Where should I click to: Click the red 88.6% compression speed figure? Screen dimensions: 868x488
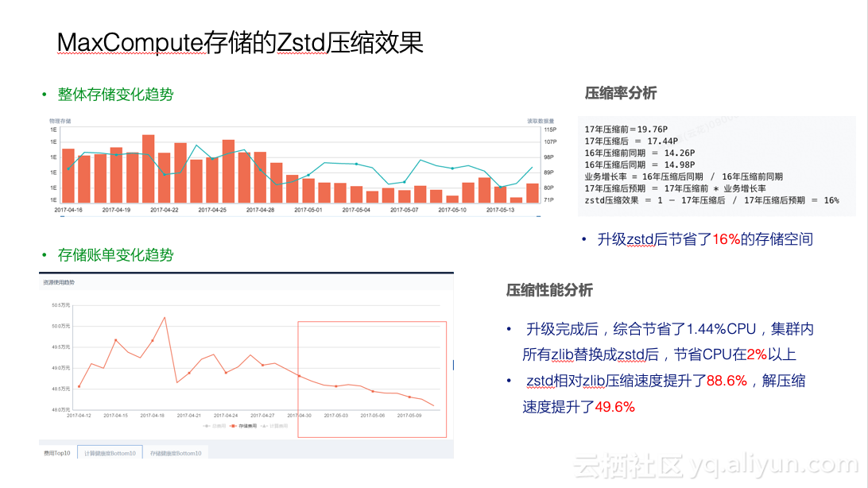point(727,381)
